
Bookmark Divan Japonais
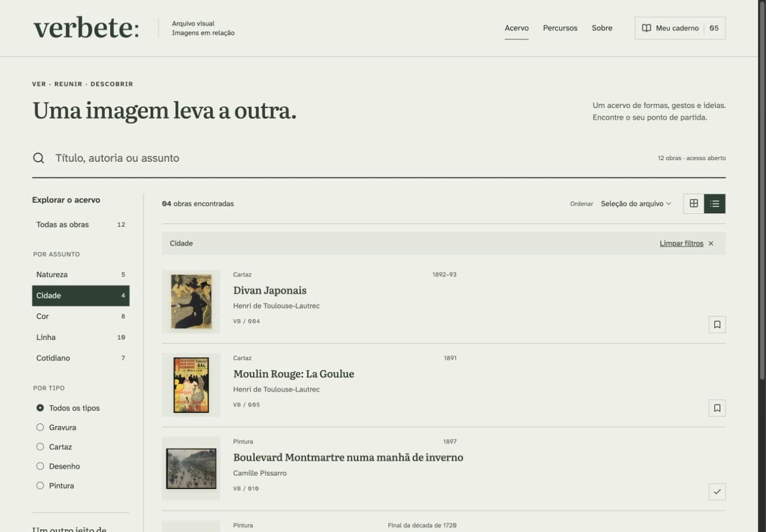coord(717,325)
